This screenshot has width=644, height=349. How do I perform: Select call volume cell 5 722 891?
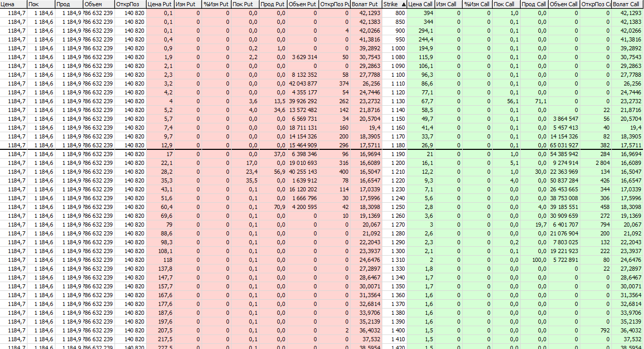coord(564,260)
